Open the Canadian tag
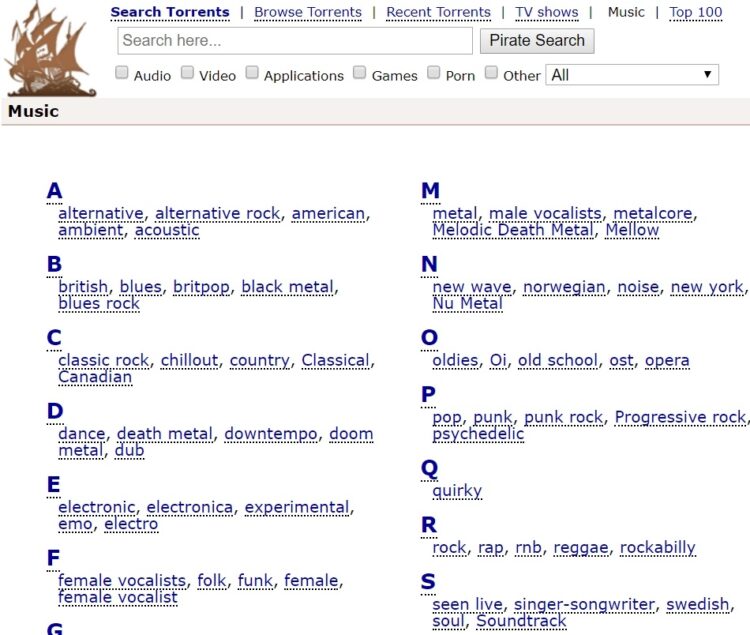The width and height of the screenshot is (750, 635). click(x=95, y=377)
